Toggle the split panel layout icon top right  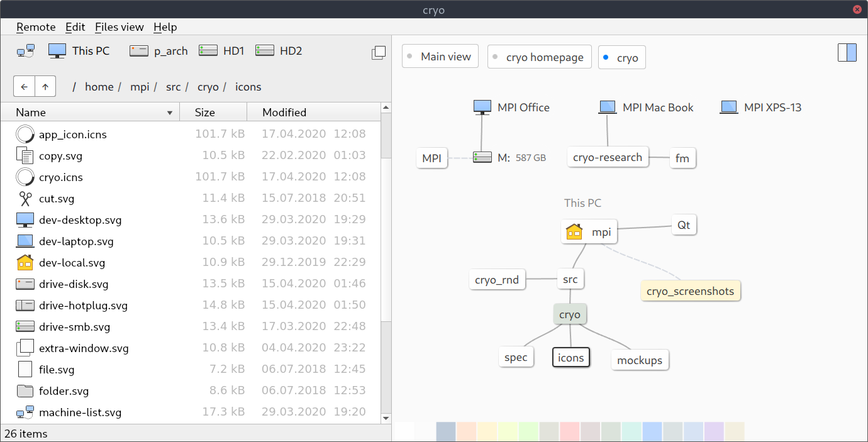click(847, 53)
